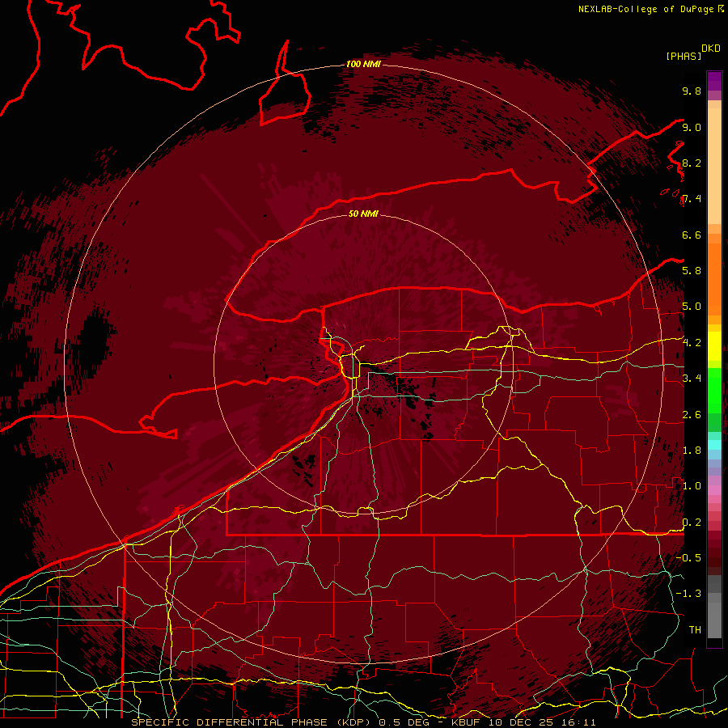This screenshot has width=728, height=728.
Task: Click the yellow segment of the color scale
Action: (714, 346)
